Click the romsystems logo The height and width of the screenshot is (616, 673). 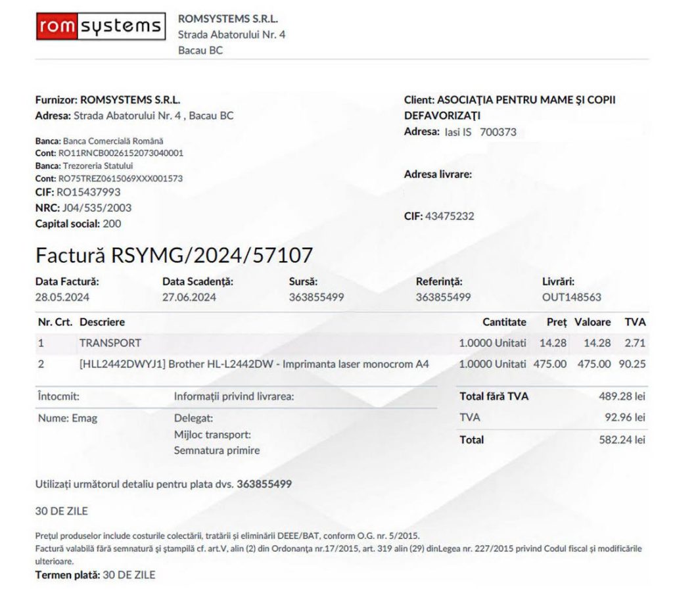point(100,26)
